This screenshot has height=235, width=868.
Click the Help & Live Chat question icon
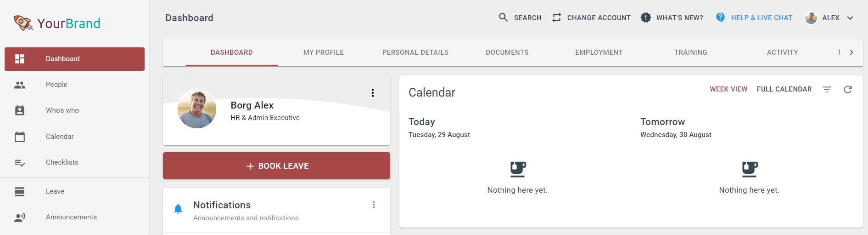point(720,17)
